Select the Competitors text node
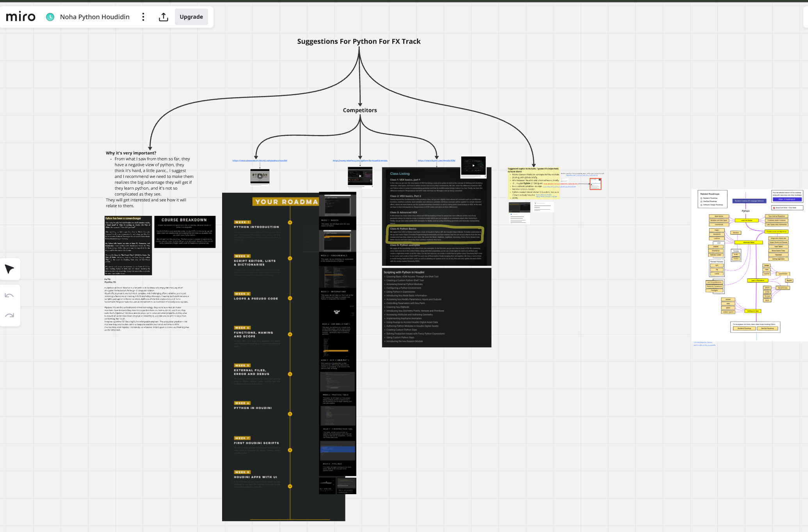Viewport: 808px width, 532px height. (360, 110)
